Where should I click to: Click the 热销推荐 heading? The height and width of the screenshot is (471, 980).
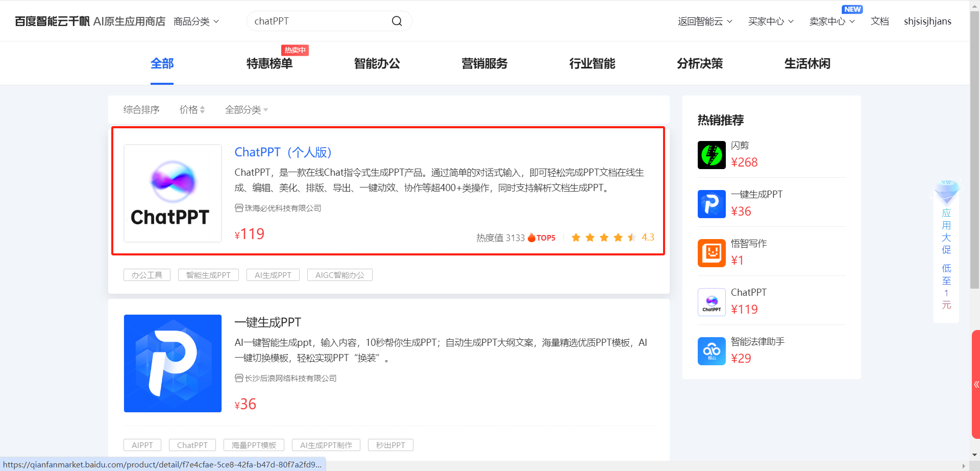pos(721,120)
